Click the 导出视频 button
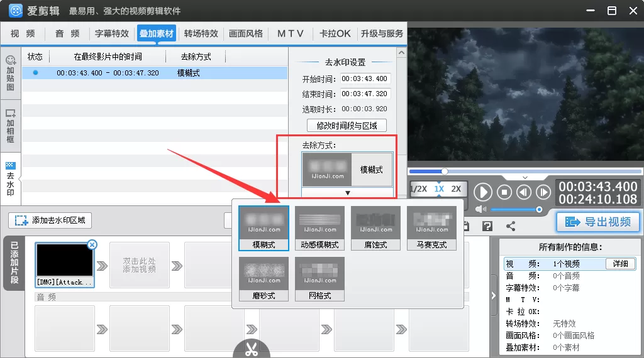 click(x=598, y=222)
